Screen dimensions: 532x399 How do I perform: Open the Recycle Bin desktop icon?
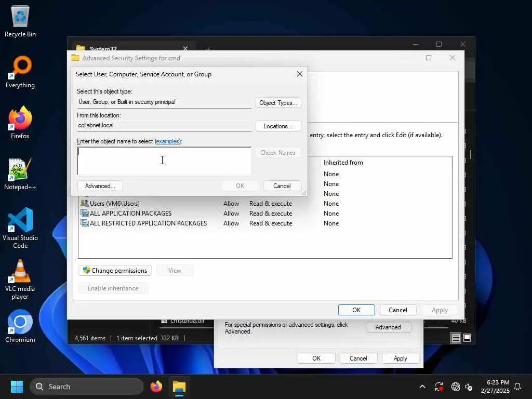tap(20, 21)
